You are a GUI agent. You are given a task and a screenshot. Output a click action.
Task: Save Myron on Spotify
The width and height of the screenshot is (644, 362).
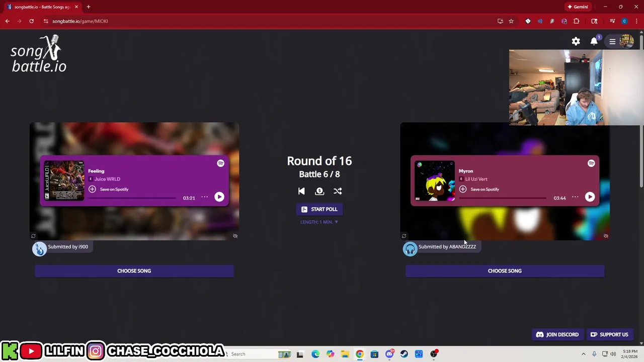(479, 189)
